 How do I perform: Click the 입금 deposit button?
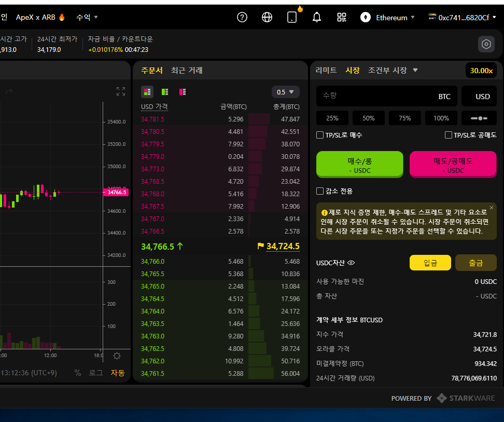(x=430, y=263)
